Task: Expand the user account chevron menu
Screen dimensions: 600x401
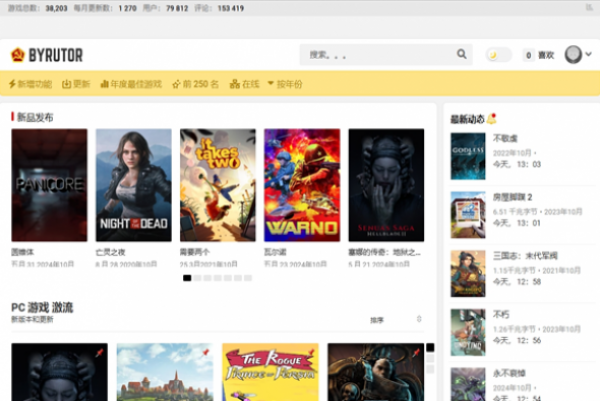Action: 589,55
